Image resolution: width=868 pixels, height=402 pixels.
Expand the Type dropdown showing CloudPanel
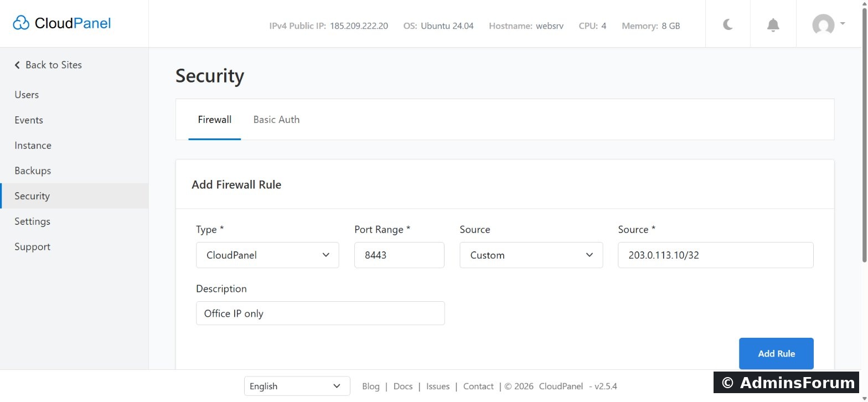point(267,255)
